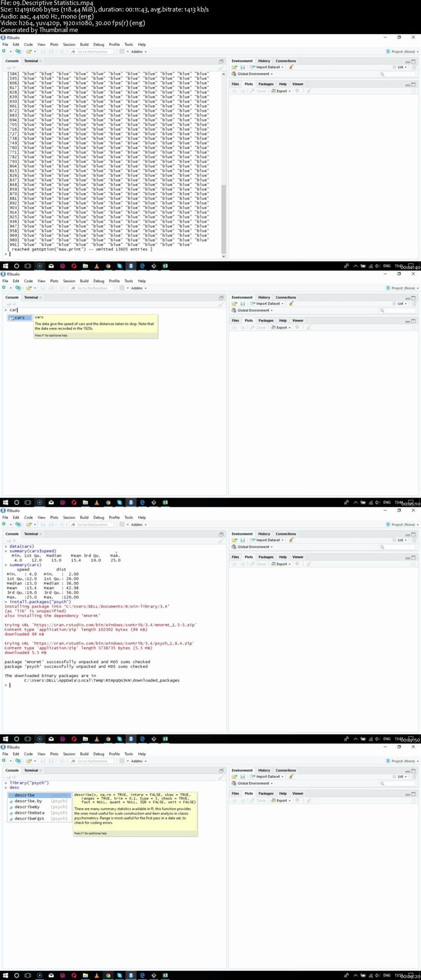Open the Files tab in 'blue' output frame
Viewport: 421px width, 980px height.
tap(235, 84)
